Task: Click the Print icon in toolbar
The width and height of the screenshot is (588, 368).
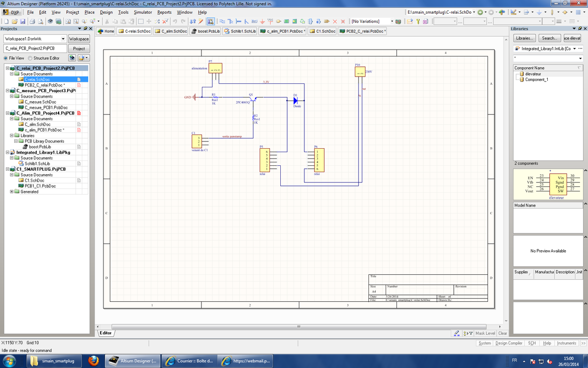Action: click(32, 22)
